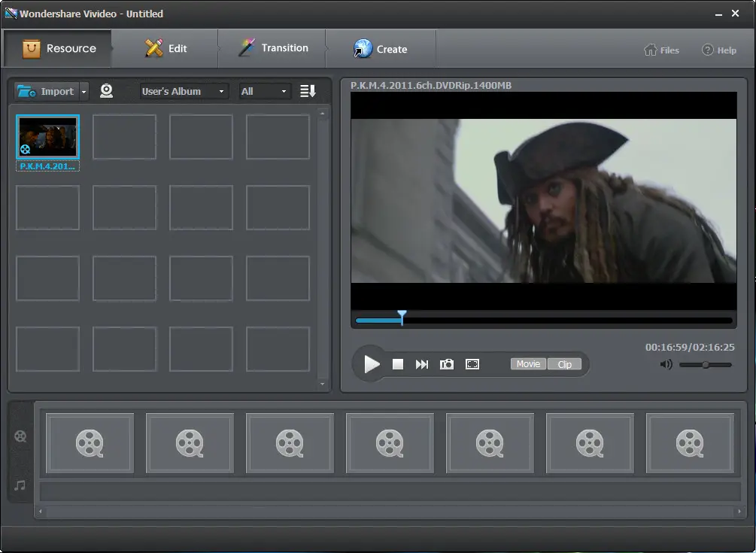This screenshot has height=553, width=756.
Task: Open the User's Album dropdown
Action: (x=184, y=91)
